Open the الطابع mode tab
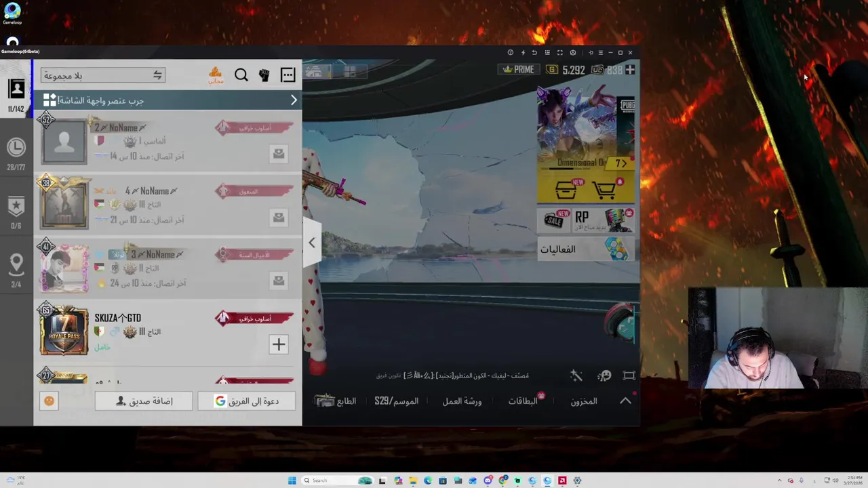Viewport: 868px width, 488px height. tap(337, 401)
